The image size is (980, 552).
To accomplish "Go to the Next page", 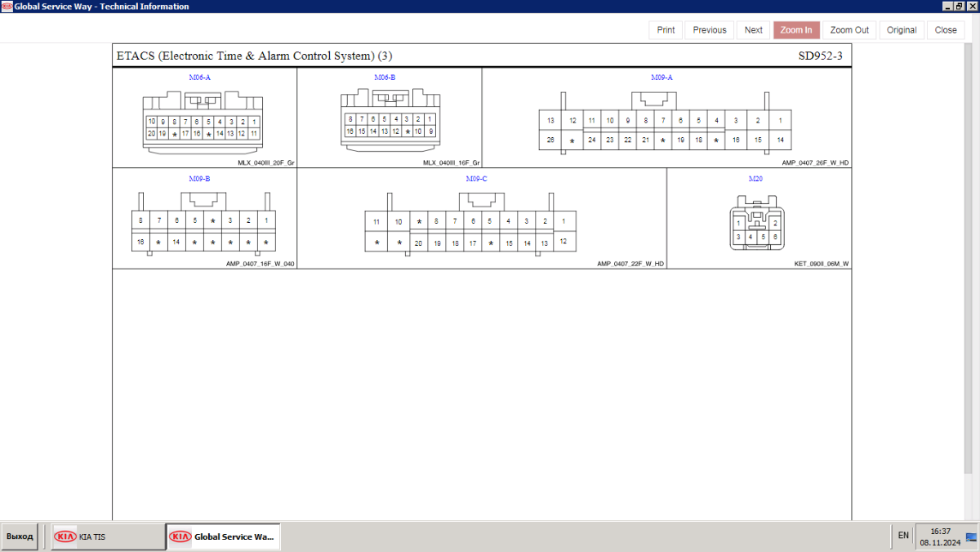I will coord(754,30).
